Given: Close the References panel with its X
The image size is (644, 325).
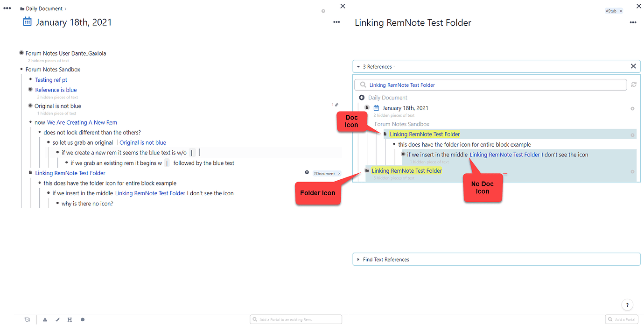Looking at the screenshot, I should coord(633,66).
